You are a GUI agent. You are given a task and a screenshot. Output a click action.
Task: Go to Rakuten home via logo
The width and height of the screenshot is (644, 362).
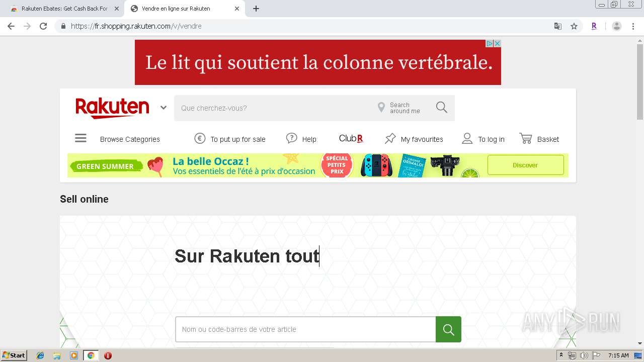(112, 108)
